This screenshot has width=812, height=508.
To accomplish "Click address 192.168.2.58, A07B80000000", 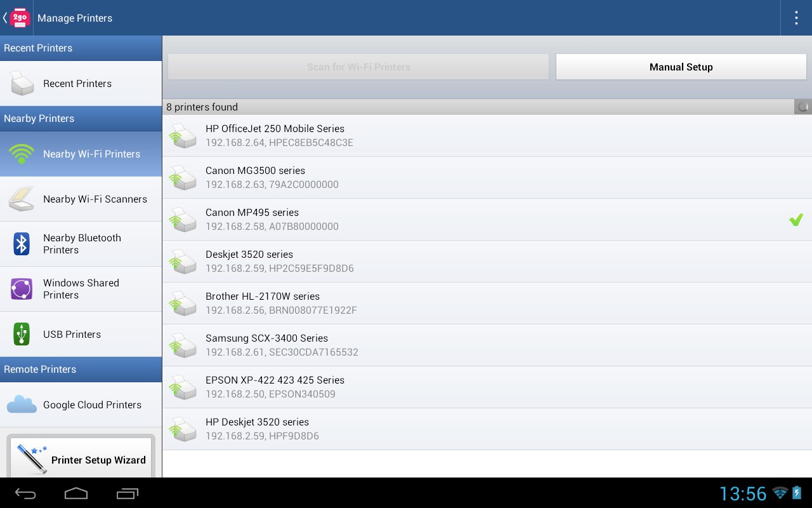I will pyautogui.click(x=272, y=227).
